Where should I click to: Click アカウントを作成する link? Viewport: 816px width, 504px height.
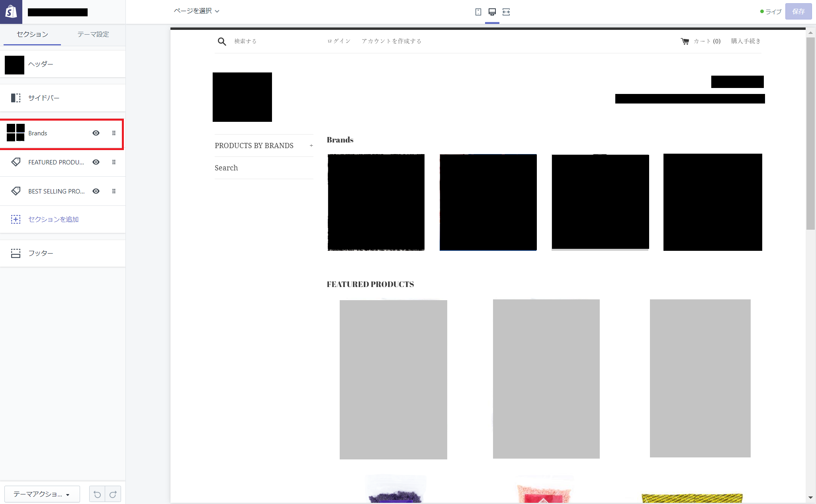391,41
